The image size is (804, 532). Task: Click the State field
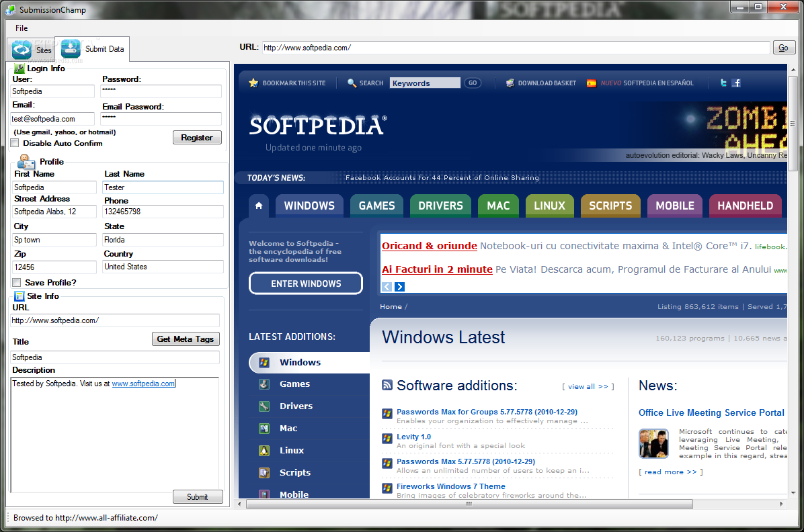(163, 240)
